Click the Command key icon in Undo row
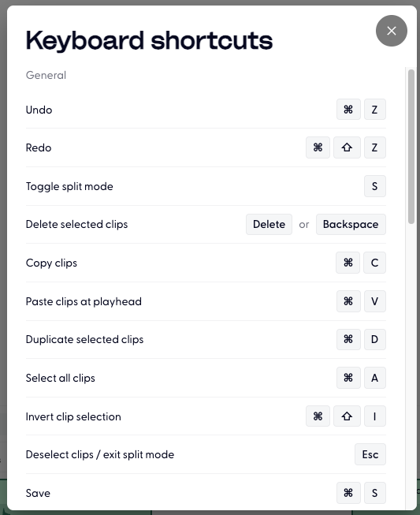 click(348, 110)
